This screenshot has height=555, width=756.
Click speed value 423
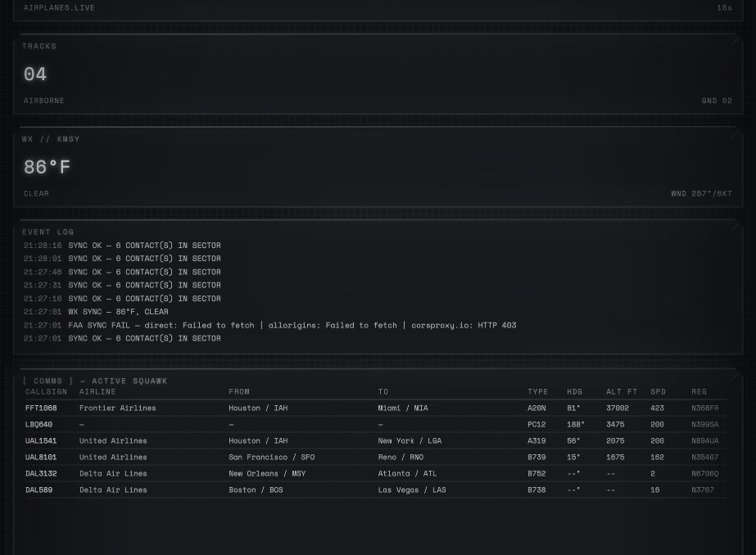click(x=657, y=408)
